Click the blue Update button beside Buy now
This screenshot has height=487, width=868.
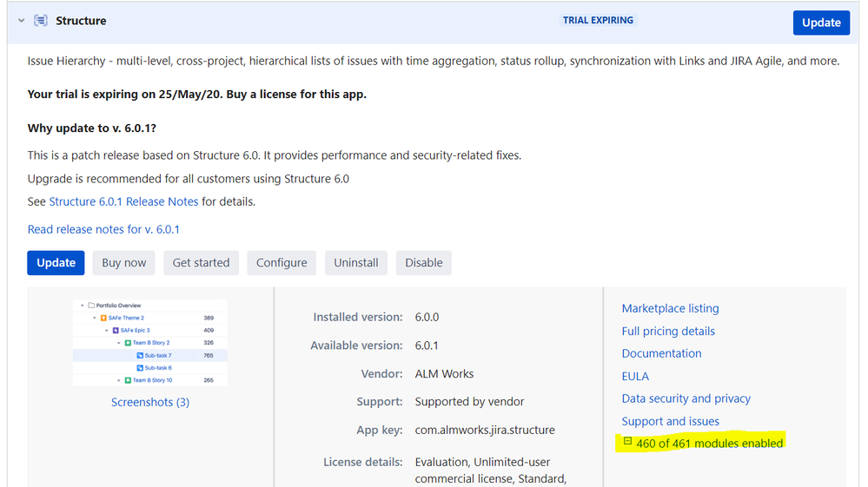click(56, 262)
